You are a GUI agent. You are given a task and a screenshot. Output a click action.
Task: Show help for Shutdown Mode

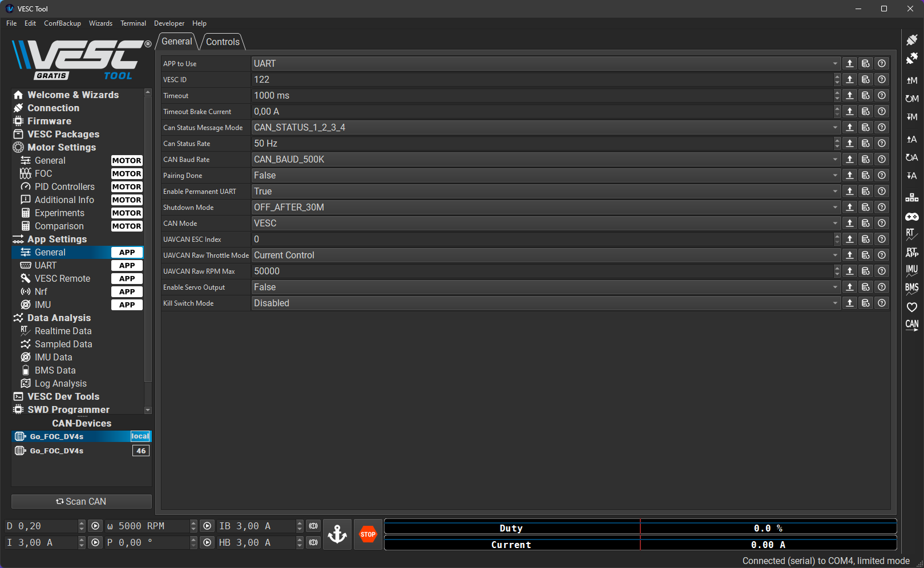(x=882, y=207)
